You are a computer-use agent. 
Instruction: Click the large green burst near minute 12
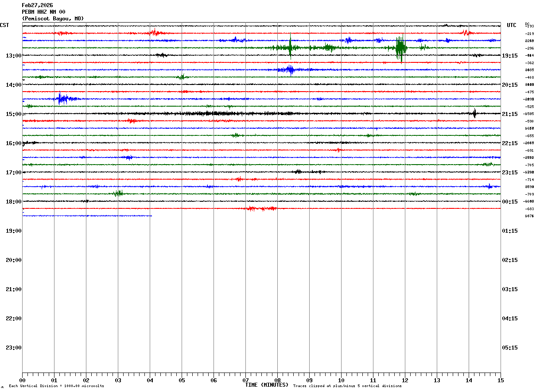click(400, 48)
